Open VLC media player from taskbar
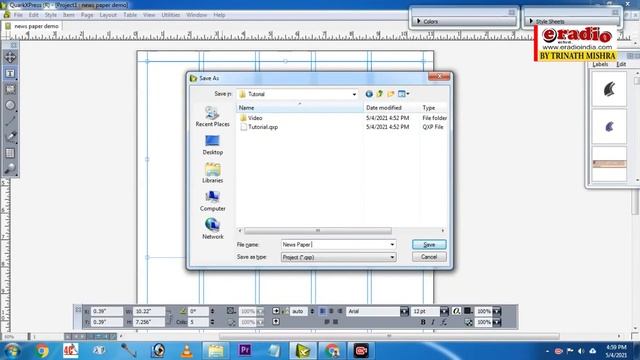This screenshot has height=360, width=640. pyautogui.click(x=187, y=351)
